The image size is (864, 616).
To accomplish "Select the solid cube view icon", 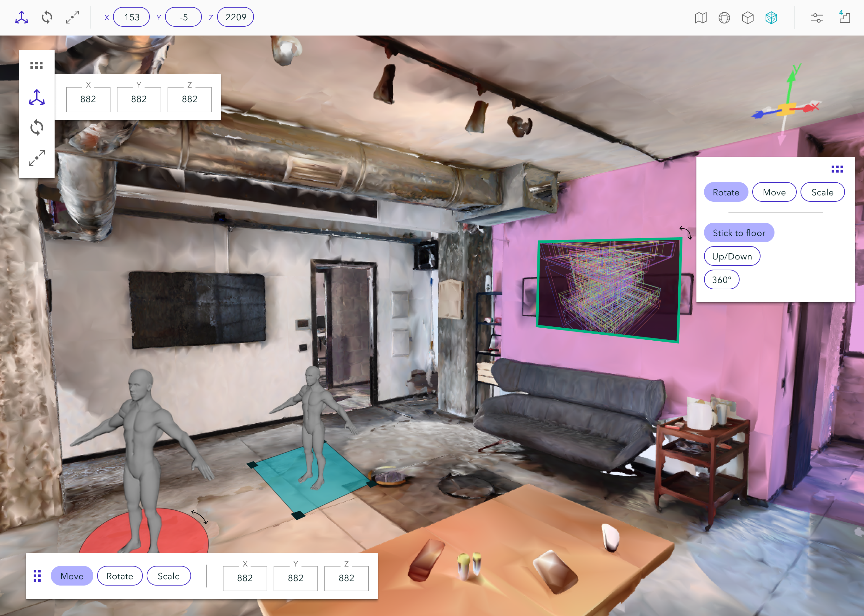I will click(748, 18).
